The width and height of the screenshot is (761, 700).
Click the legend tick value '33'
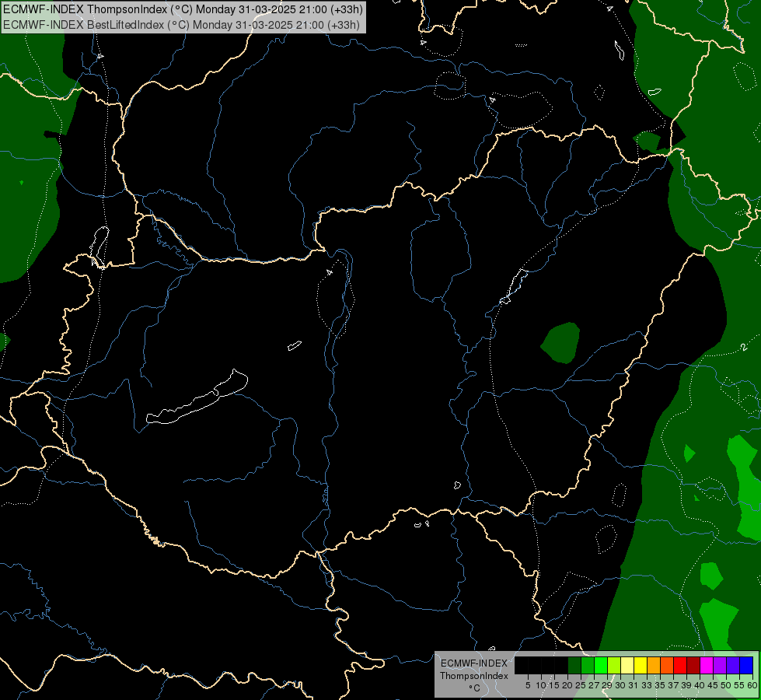[x=647, y=685]
